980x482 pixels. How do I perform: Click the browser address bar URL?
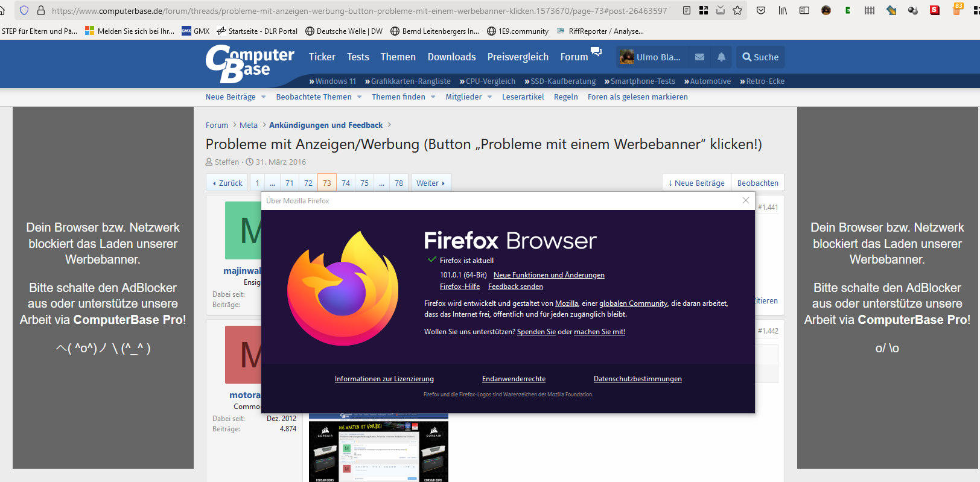359,10
